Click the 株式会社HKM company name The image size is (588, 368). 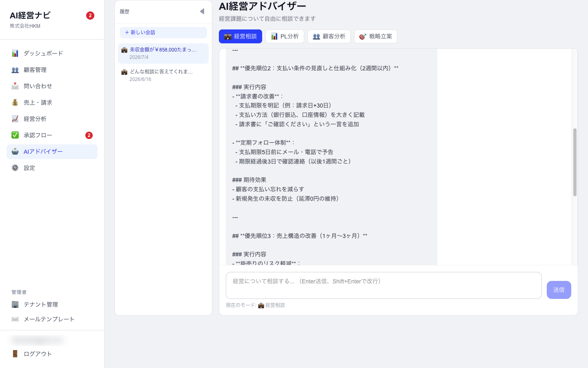click(25, 26)
